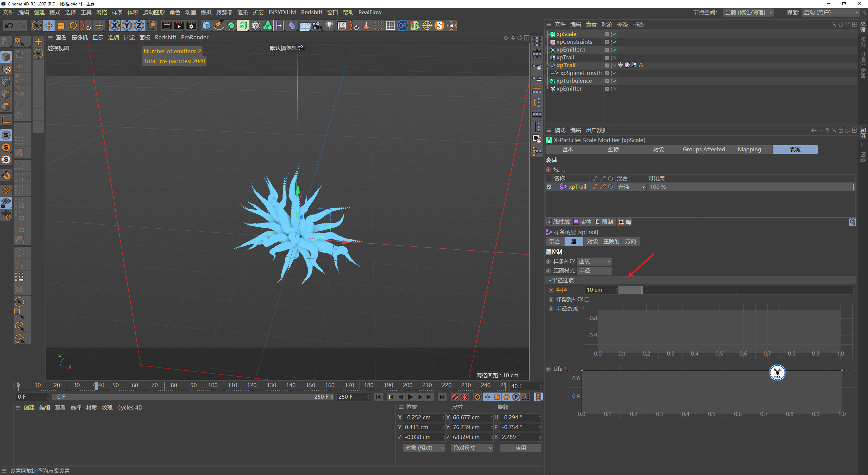Click the orange S plugin icon
Image resolution: width=868 pixels, height=475 pixels.
439,25
